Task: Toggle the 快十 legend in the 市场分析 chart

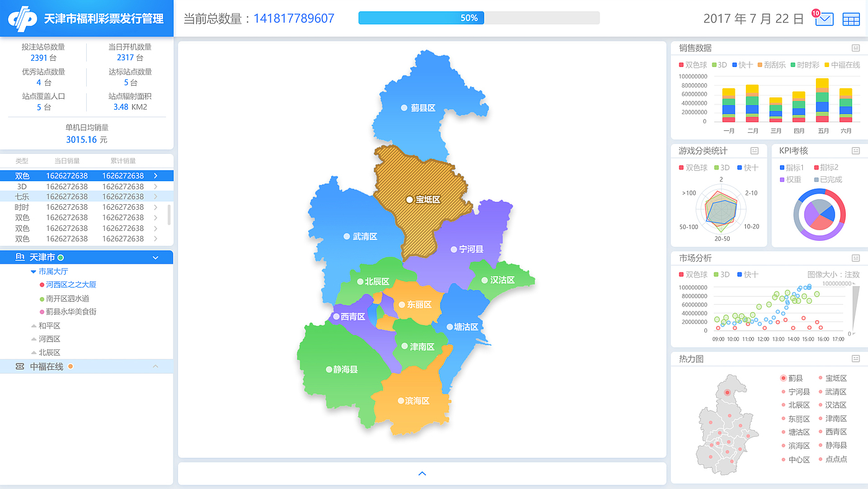Action: tap(747, 274)
